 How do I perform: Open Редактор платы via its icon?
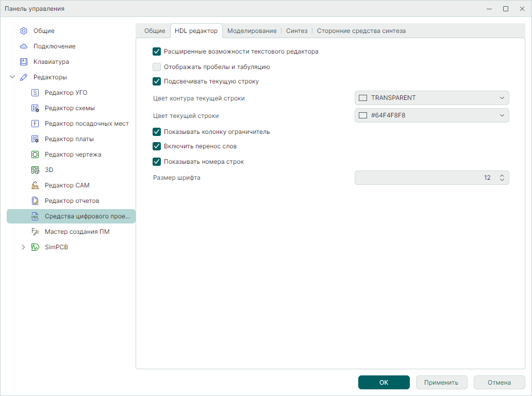click(x=35, y=139)
